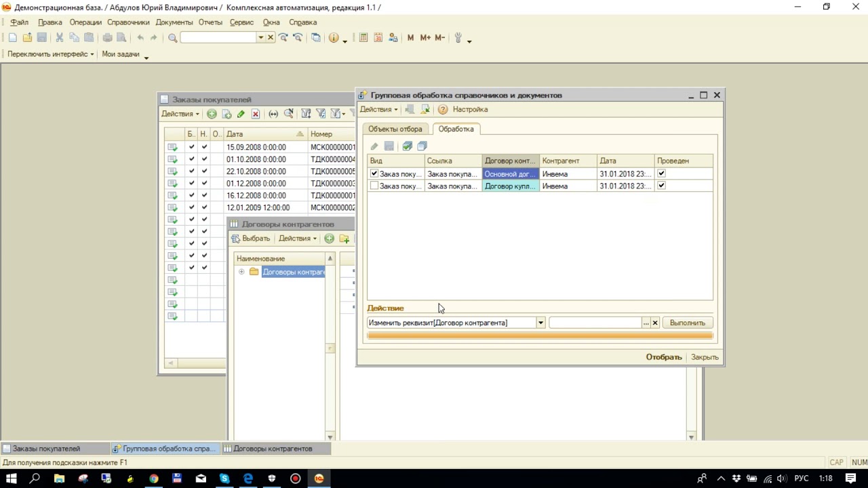Uncheck the checkbox in Основной дог... row
This screenshot has height=488, width=868.
click(374, 174)
